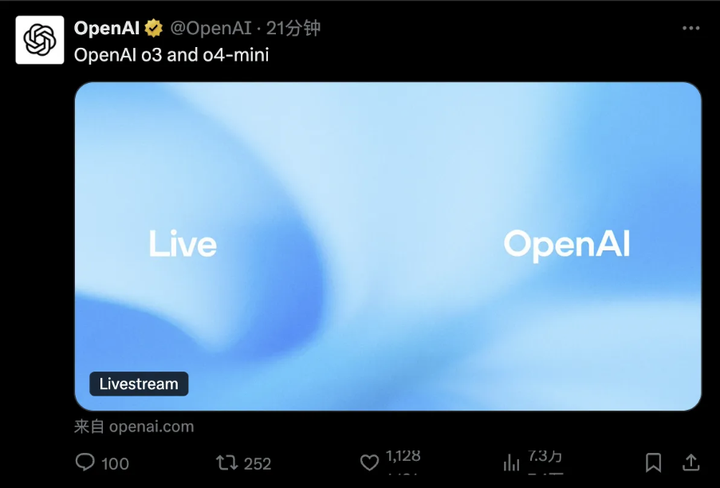720x488 pixels.
Task: Click the gold verified badge
Action: pyautogui.click(x=153, y=28)
